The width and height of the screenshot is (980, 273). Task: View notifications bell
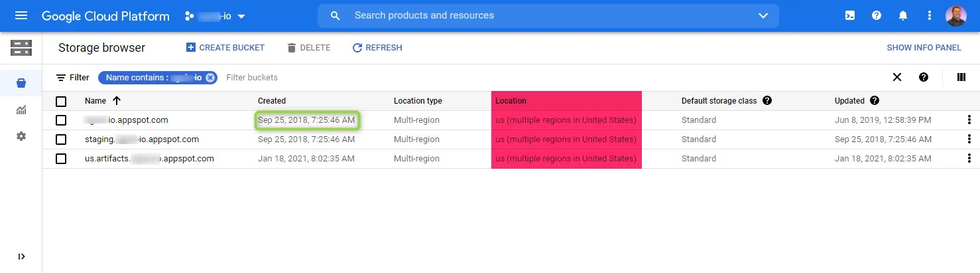tap(903, 15)
